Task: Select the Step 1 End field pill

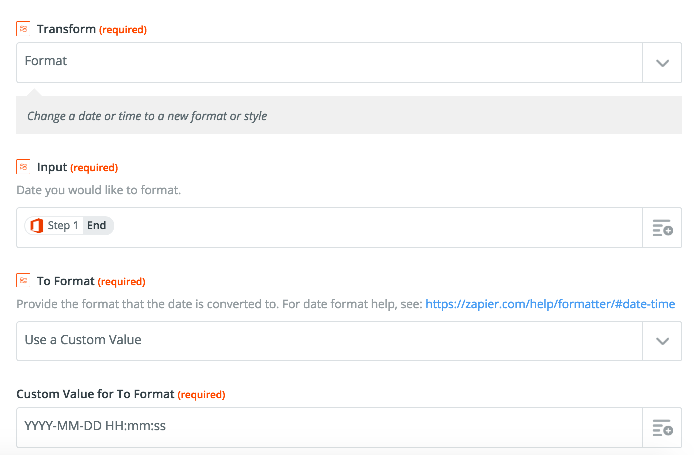Action: coord(69,225)
